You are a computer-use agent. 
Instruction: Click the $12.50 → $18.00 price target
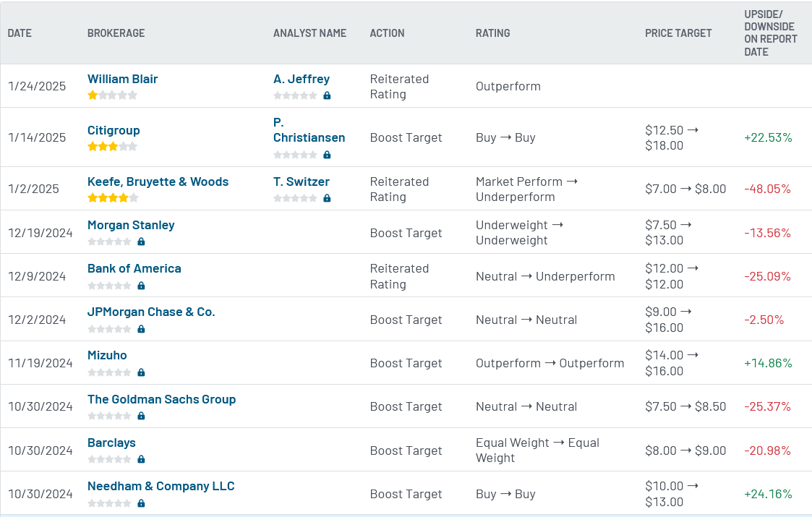(672, 138)
